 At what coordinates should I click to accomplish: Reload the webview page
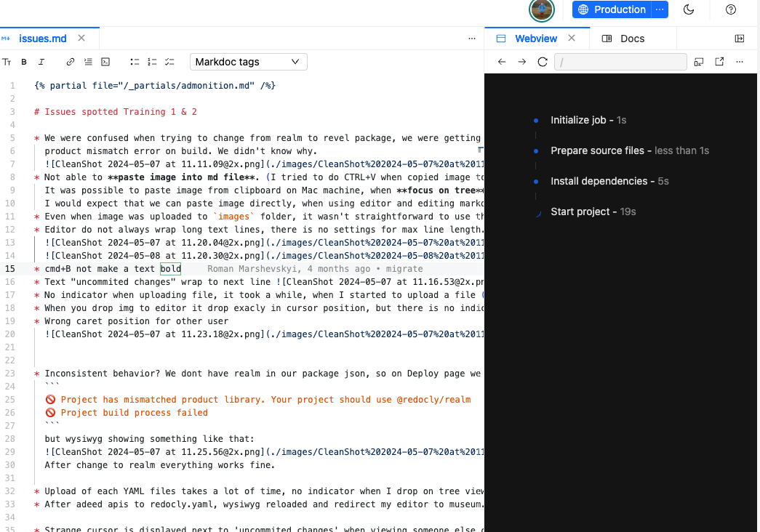[543, 62]
